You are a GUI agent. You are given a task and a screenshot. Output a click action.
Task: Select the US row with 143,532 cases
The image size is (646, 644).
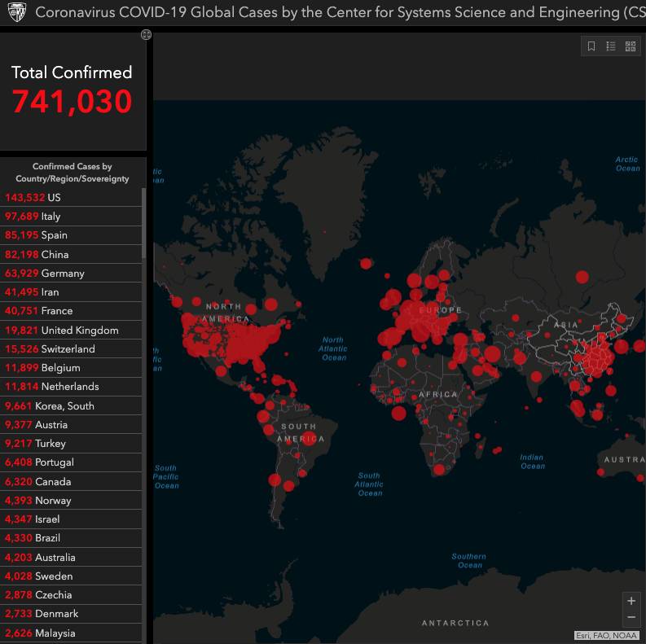tap(71, 197)
